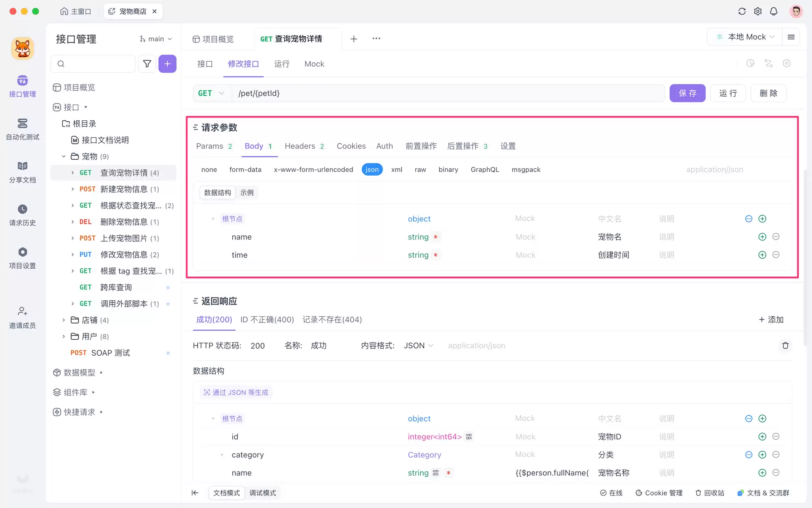Click the sidebar search field
812x508 pixels.
[93, 64]
